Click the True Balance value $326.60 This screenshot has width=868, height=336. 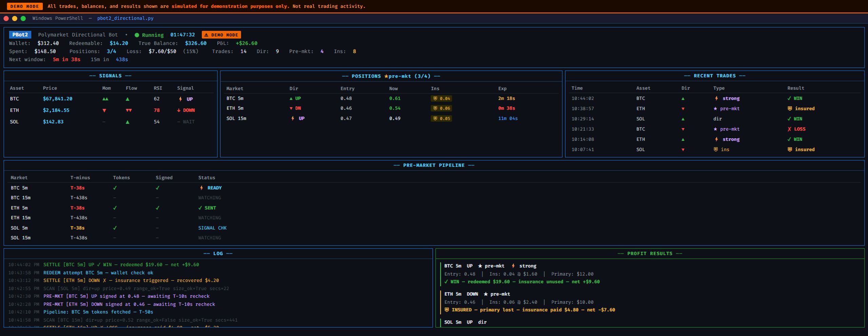tap(196, 43)
